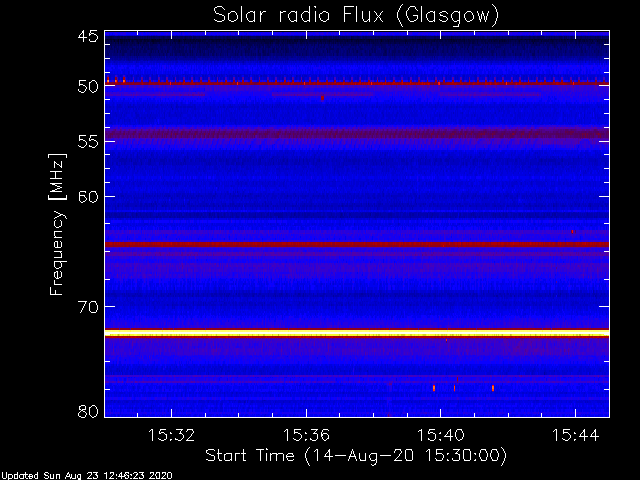
Task: Click the 45 frequency axis label
Action: [x=88, y=36]
